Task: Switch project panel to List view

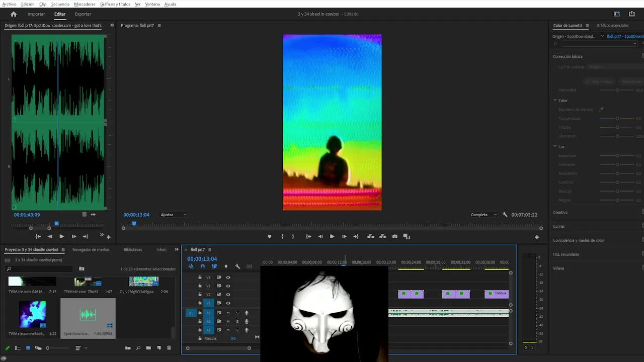Action: point(18,348)
